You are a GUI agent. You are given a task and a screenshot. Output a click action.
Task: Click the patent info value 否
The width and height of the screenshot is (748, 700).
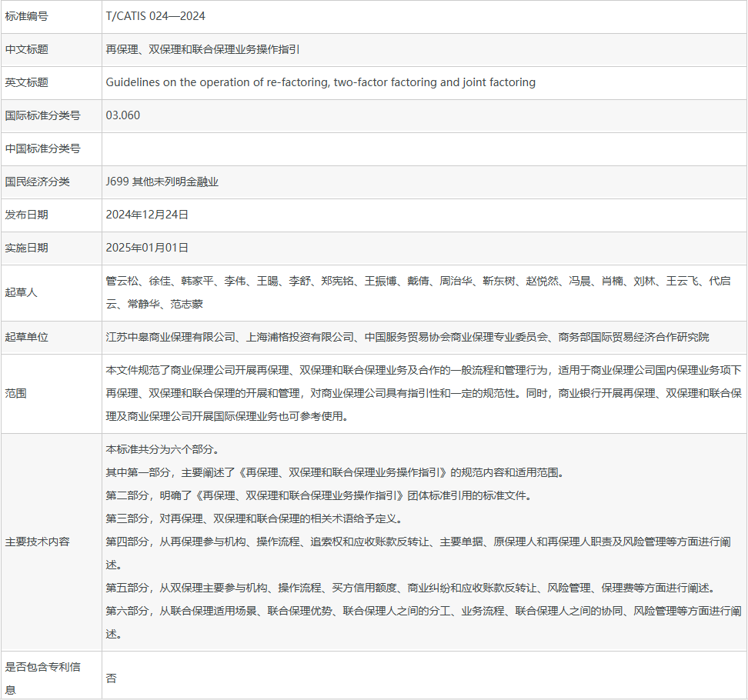pos(112,678)
